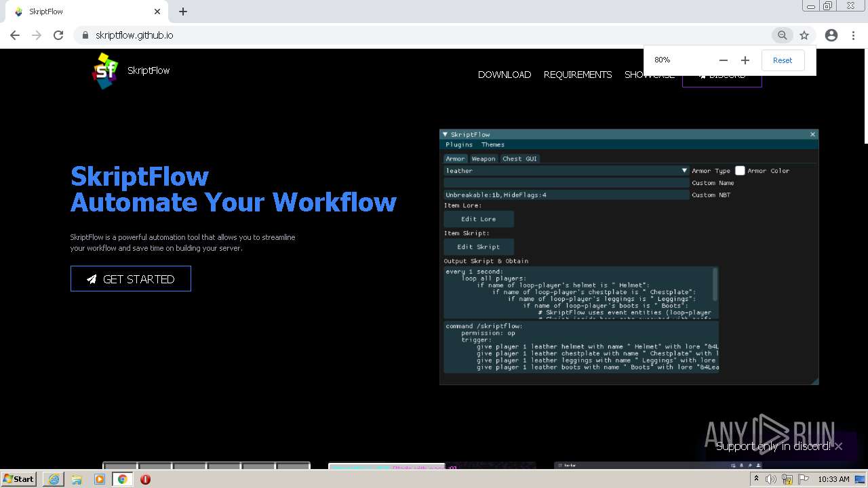Click the output skript scrollbar
This screenshot has width=868, height=488.
(715, 283)
